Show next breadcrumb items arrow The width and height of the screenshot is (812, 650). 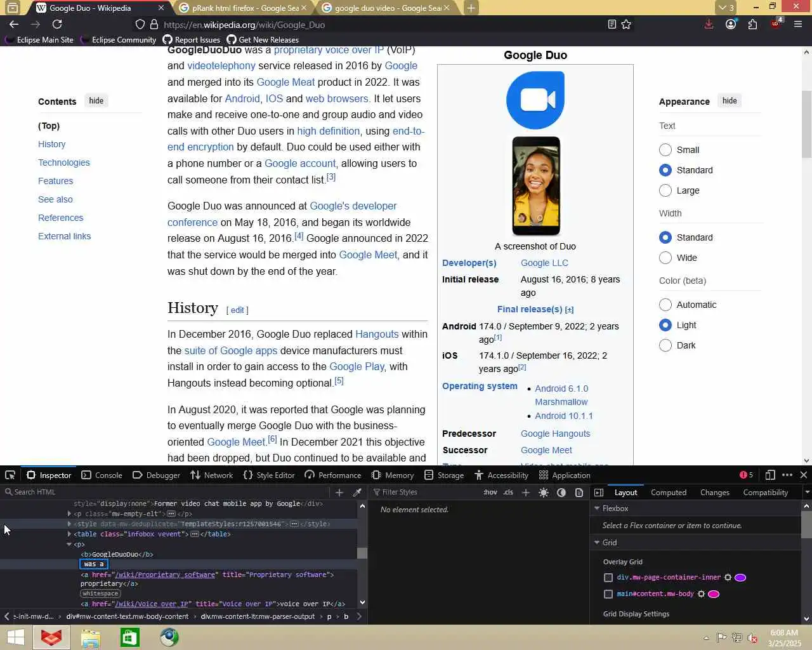click(x=359, y=616)
